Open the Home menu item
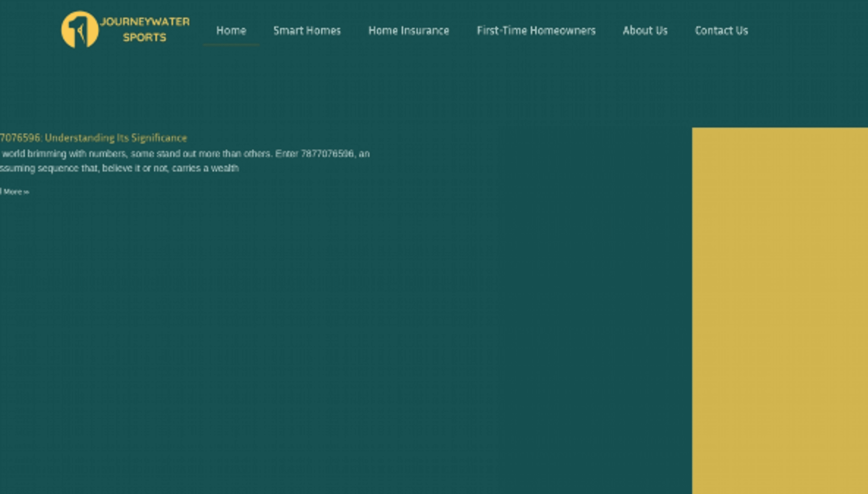Screen dimensions: 868x494 [x=231, y=31]
